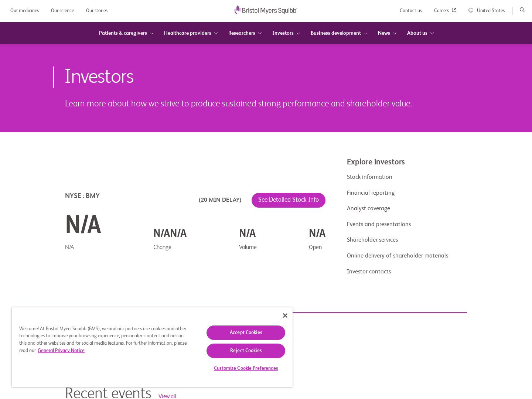Click the Careers external link icon
Viewport: 532px width, 399px height.
point(454,10)
